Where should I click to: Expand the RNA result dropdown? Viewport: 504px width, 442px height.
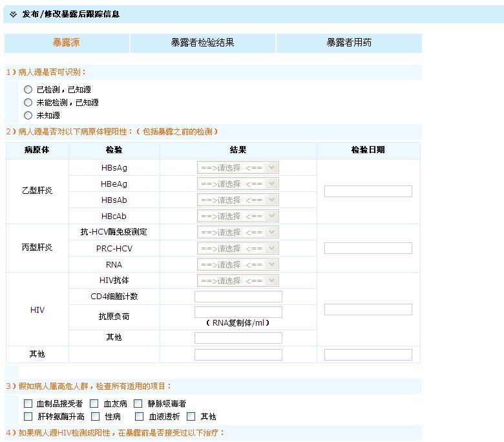238,264
